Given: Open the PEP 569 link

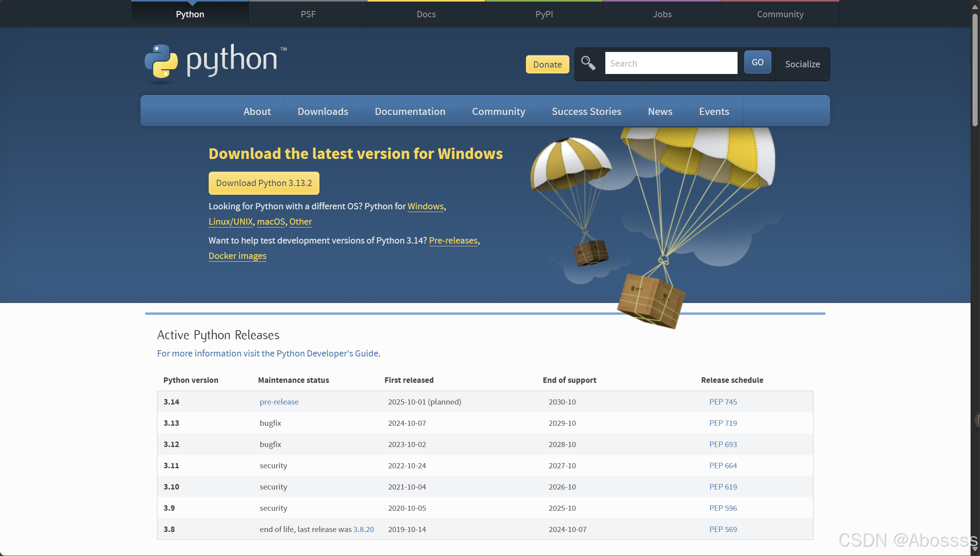Looking at the screenshot, I should [723, 529].
